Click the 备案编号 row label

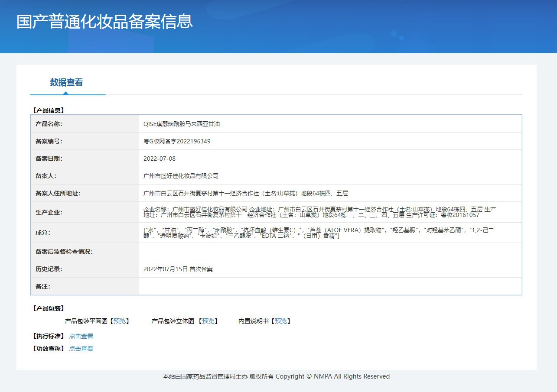[x=49, y=141]
